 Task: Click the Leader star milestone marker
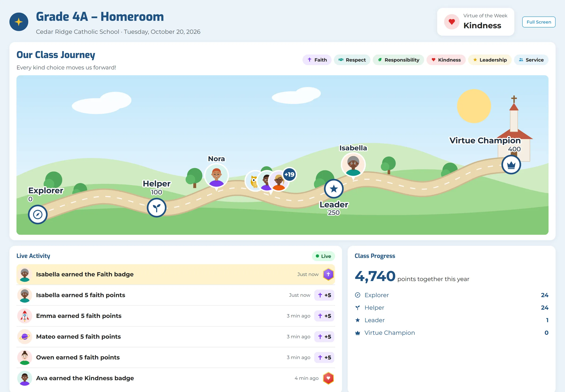pos(334,189)
